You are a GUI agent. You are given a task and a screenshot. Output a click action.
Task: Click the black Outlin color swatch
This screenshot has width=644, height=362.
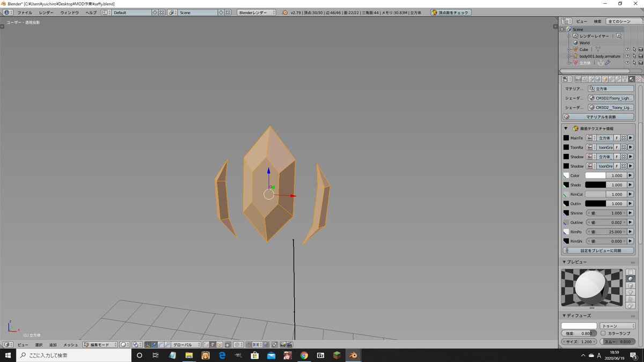click(595, 204)
